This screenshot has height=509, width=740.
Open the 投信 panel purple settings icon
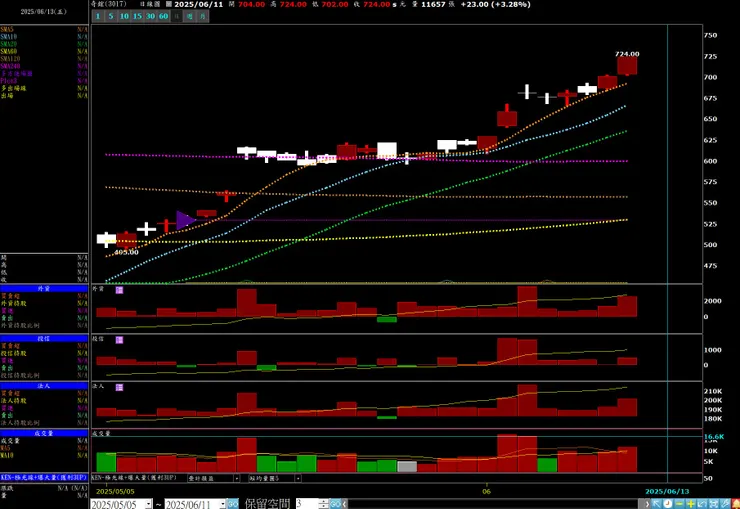pyautogui.click(x=119, y=340)
